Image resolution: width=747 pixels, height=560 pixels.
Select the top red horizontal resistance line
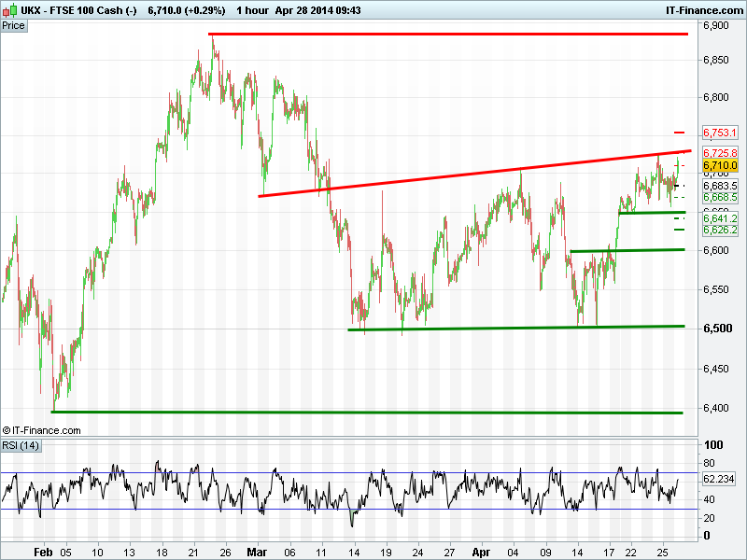click(x=448, y=34)
